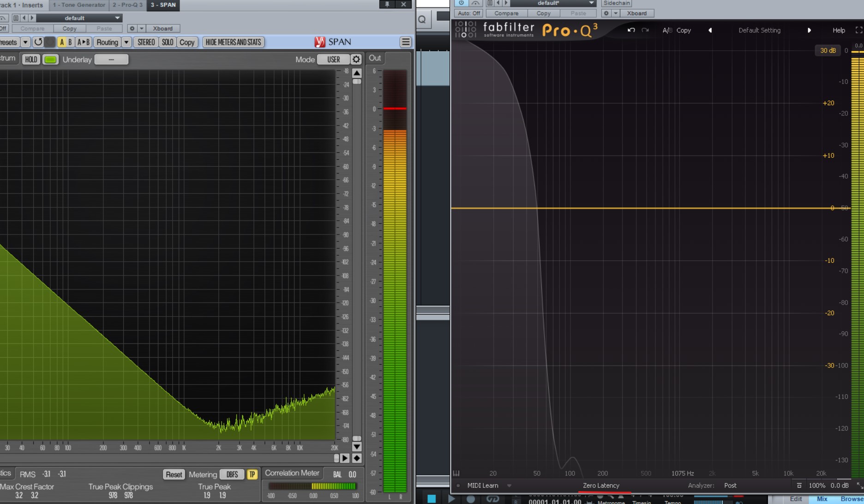
Task: Toggle Pro-Q 3 MIDI Learn indicator
Action: [x=458, y=486]
